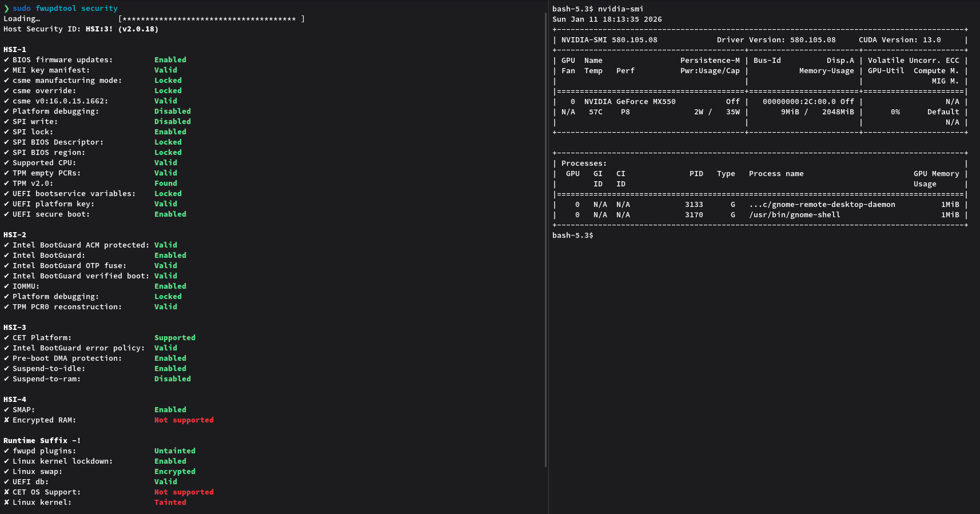Click the '57C' GPU temperature reading
The height and width of the screenshot is (514, 980).
click(596, 112)
